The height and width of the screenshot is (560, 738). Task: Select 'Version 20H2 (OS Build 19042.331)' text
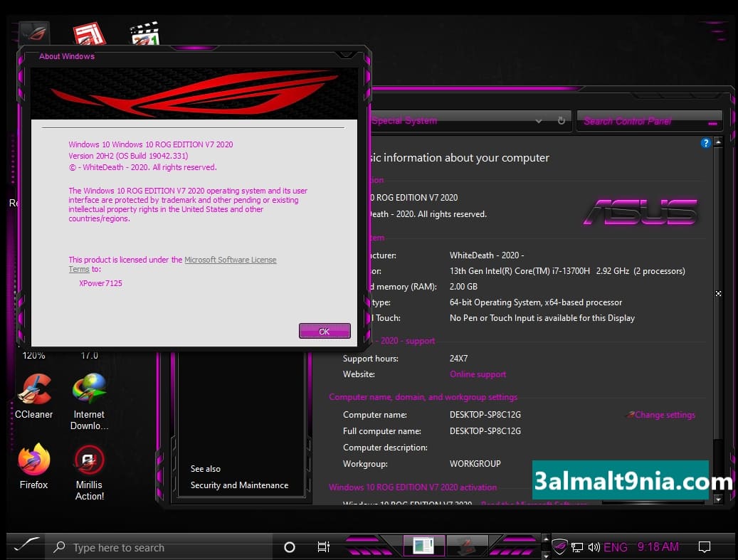128,156
